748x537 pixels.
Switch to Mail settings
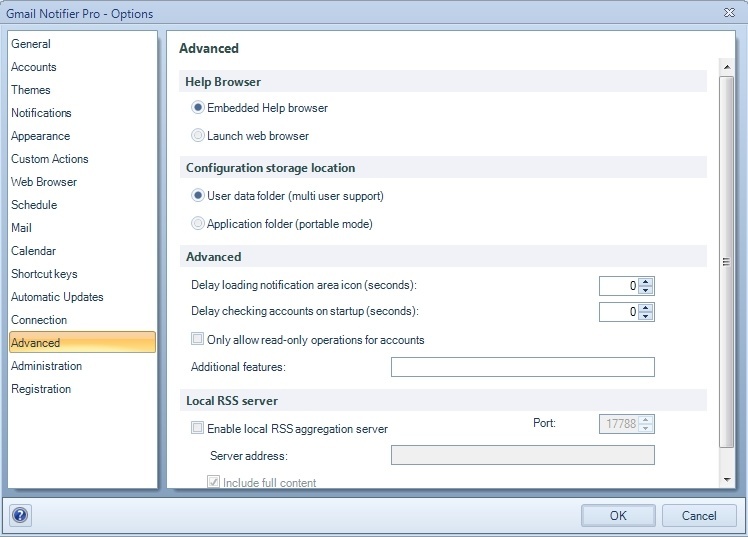click(x=83, y=228)
